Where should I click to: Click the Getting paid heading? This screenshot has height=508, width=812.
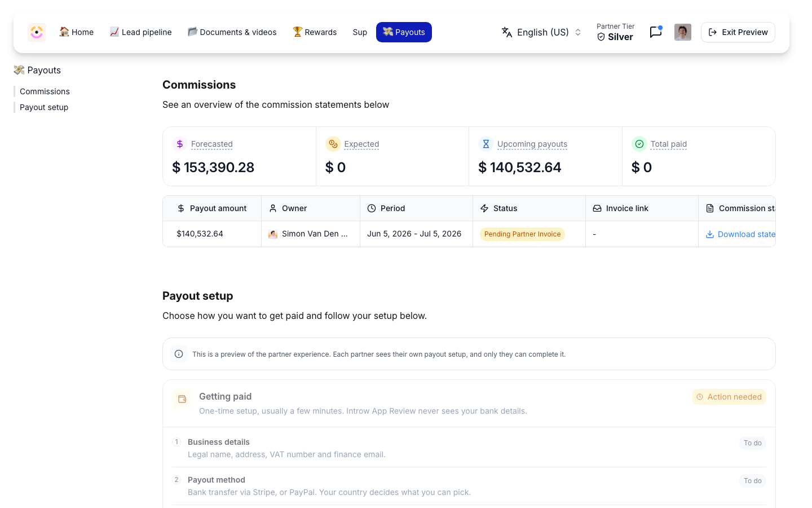coord(225,396)
